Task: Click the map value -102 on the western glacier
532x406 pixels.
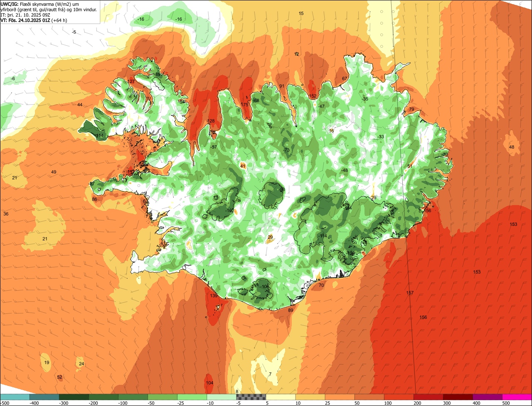Action: pos(229,210)
